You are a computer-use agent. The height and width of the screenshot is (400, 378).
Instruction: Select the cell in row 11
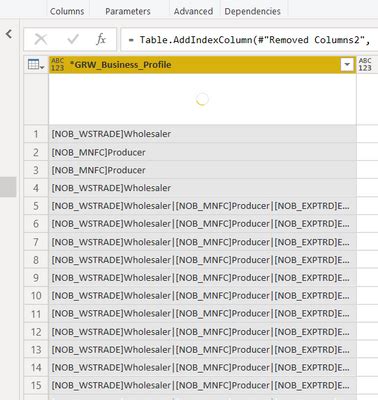coord(202,314)
